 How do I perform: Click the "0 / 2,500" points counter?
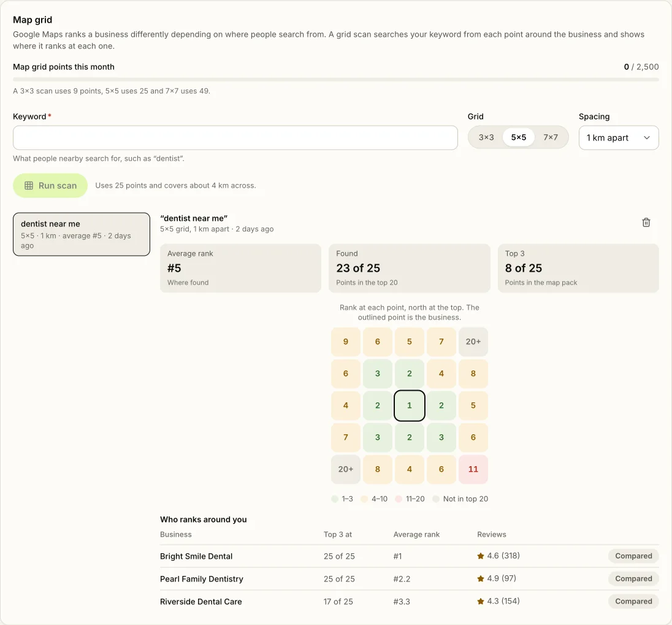[641, 67]
